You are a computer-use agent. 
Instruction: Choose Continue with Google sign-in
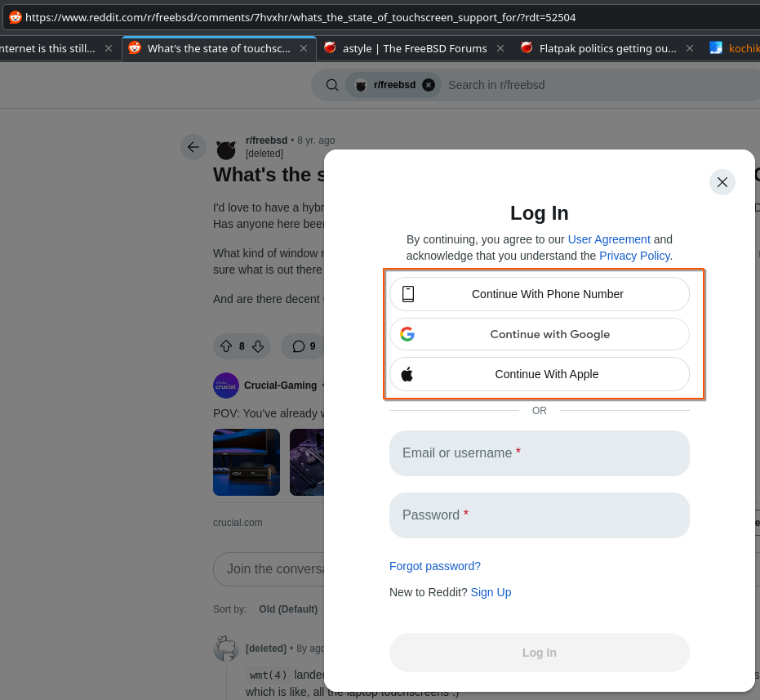coord(539,334)
